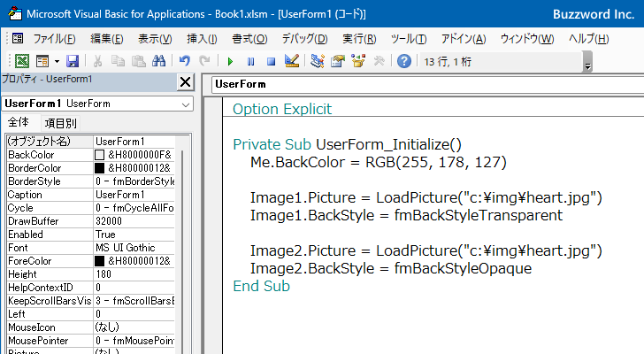The height and width of the screenshot is (354, 644).
Task: Open the 編集(E) menu
Action: (x=107, y=39)
